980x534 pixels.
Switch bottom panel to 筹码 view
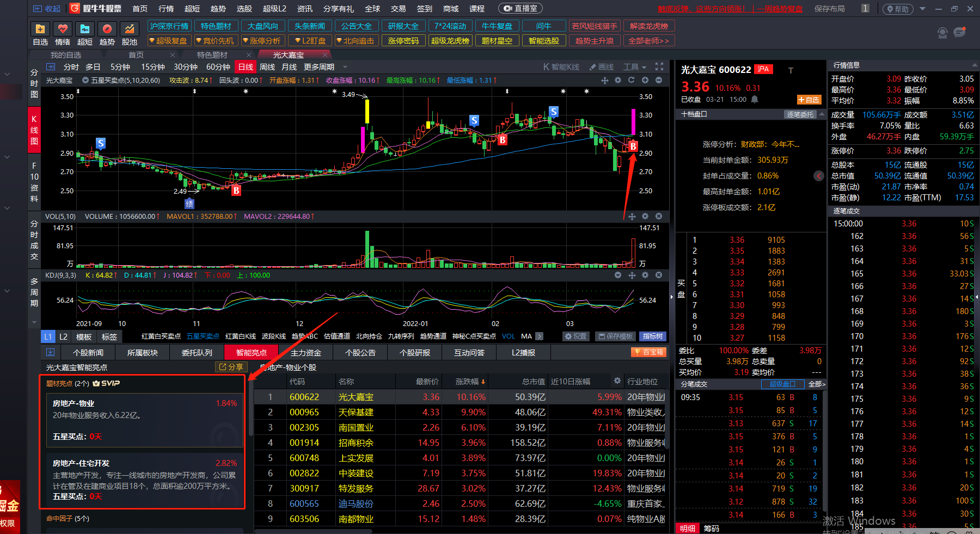coord(711,529)
